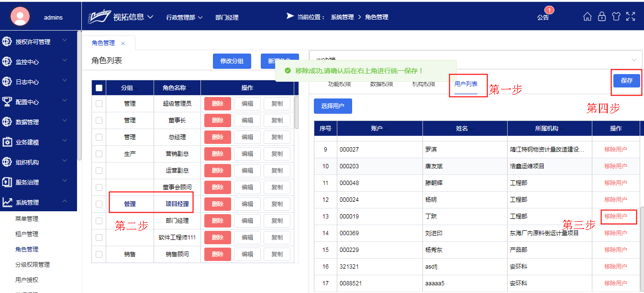Close the 角色管理 tab with the x
The image size is (644, 293).
coord(123,43)
